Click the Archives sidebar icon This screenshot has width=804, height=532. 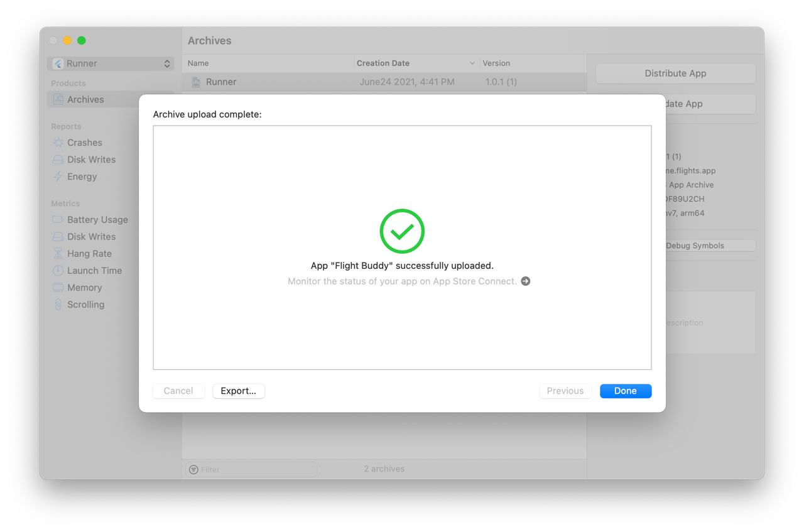58,99
